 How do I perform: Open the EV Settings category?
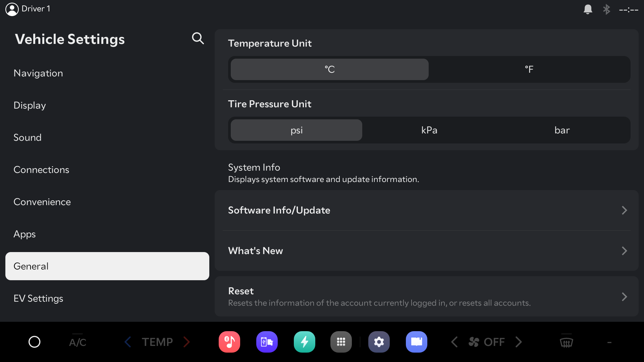tap(38, 298)
